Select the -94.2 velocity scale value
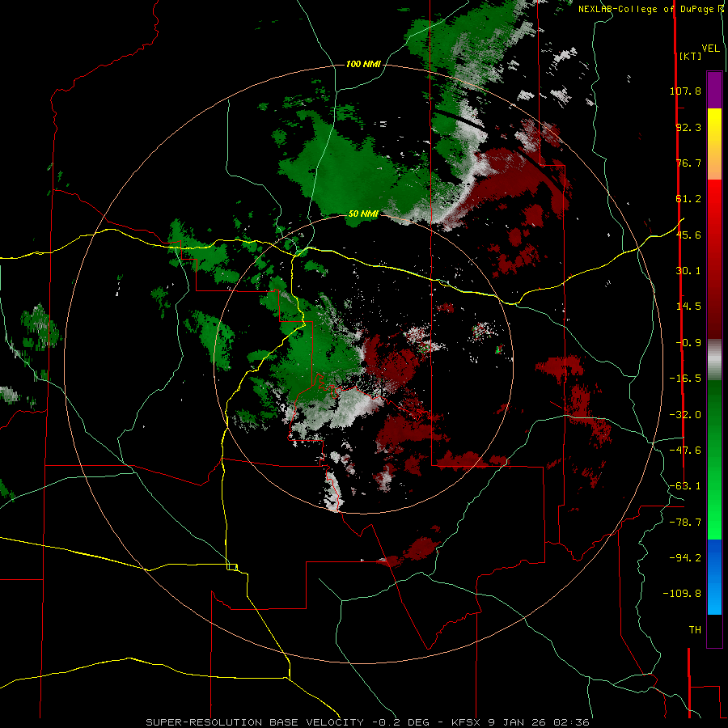728x728 pixels. coord(685,558)
